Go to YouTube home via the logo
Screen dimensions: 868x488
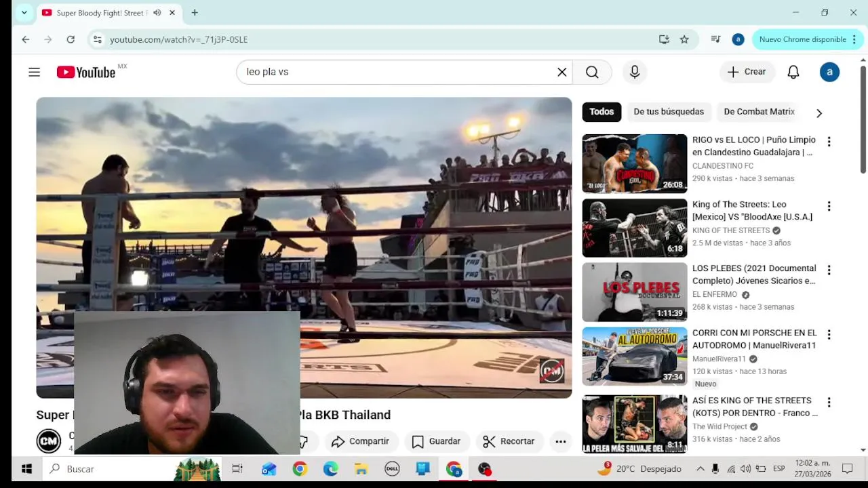pyautogui.click(x=86, y=72)
